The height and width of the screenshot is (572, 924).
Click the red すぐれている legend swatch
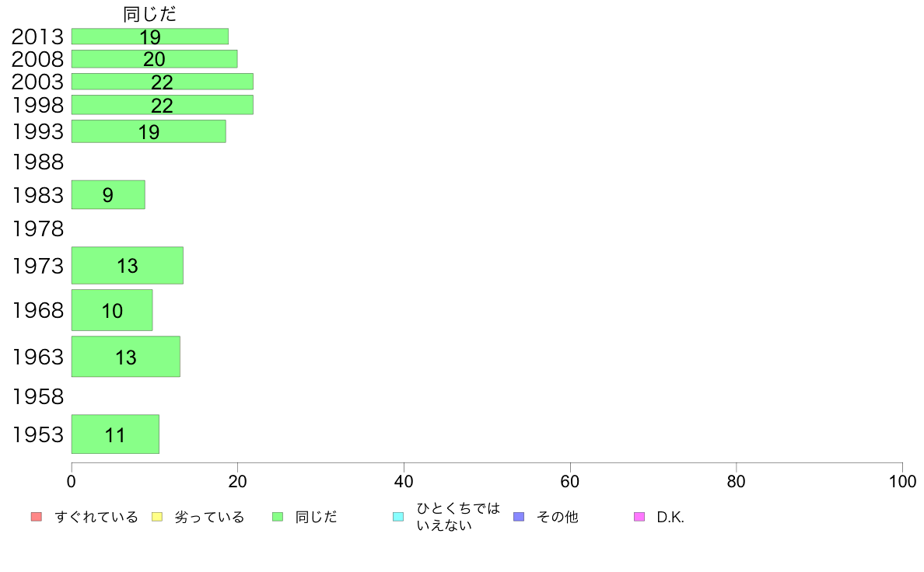37,517
